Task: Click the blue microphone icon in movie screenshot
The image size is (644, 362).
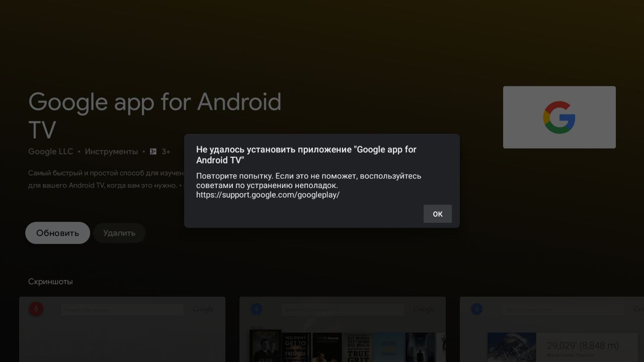Action: coord(256,309)
